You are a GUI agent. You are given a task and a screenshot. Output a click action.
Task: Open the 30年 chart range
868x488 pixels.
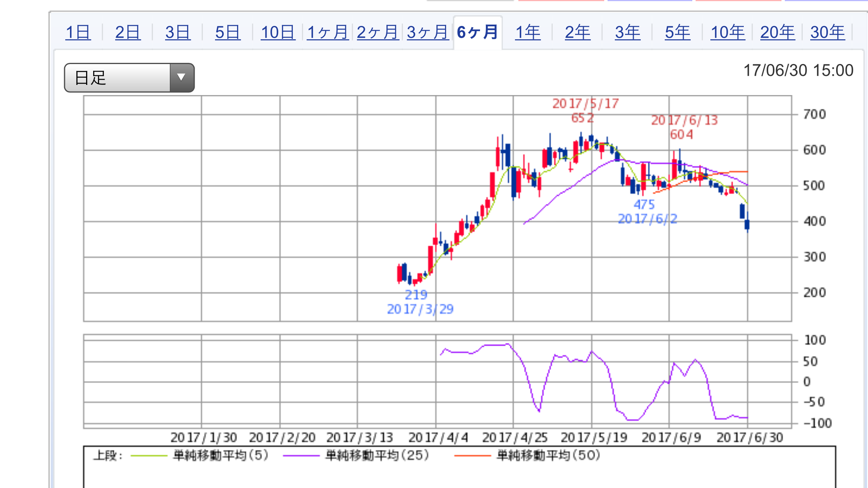[x=827, y=32]
